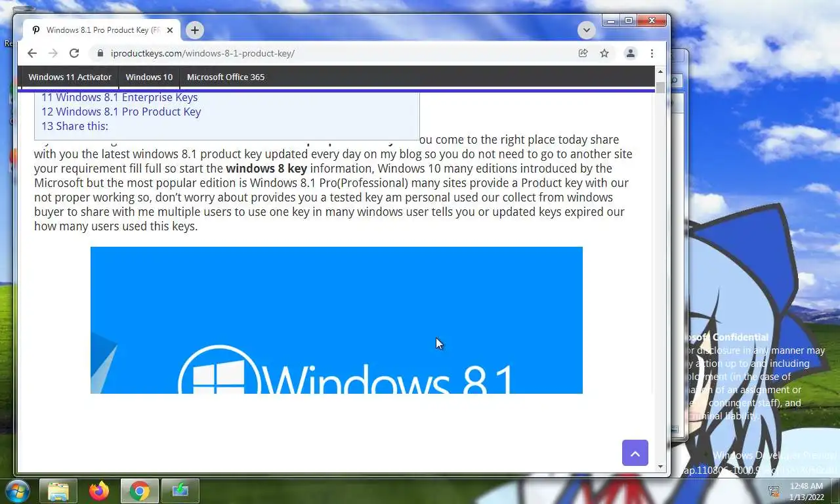Open the Chrome three-dot menu

point(652,53)
